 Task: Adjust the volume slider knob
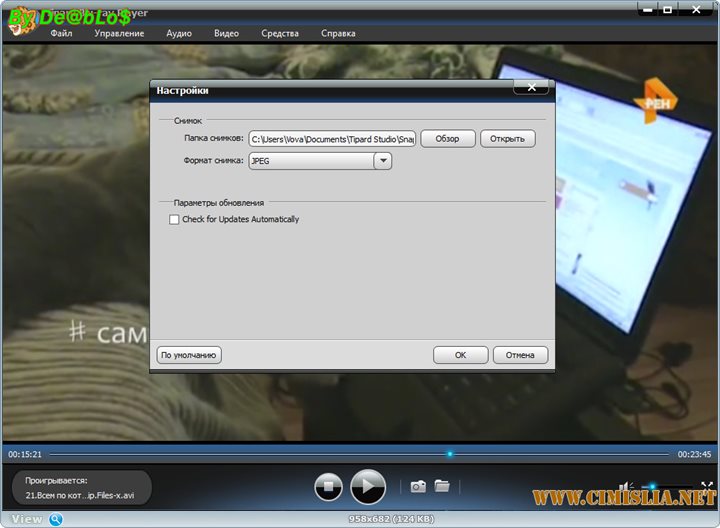[652, 486]
